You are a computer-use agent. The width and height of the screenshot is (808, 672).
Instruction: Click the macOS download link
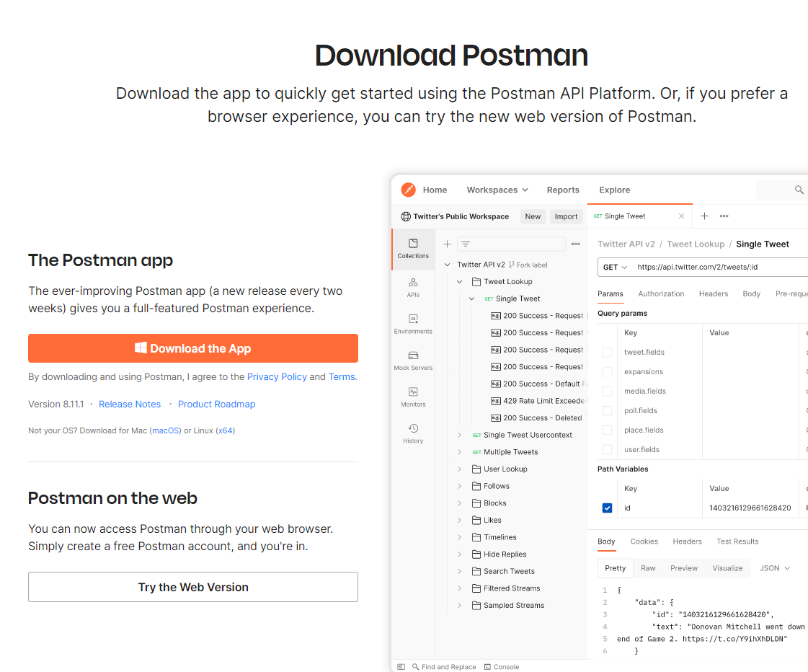165,430
